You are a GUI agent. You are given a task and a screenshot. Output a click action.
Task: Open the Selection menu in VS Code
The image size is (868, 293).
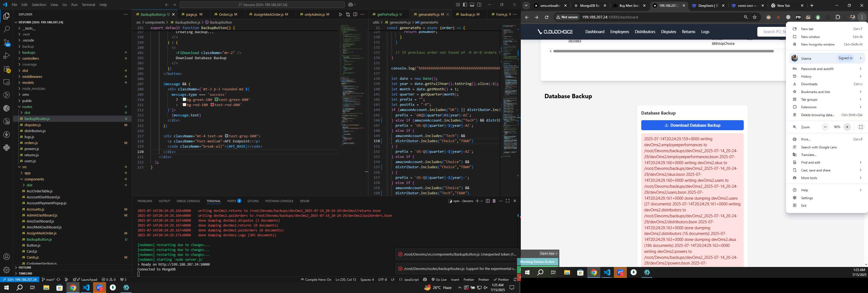[39, 5]
